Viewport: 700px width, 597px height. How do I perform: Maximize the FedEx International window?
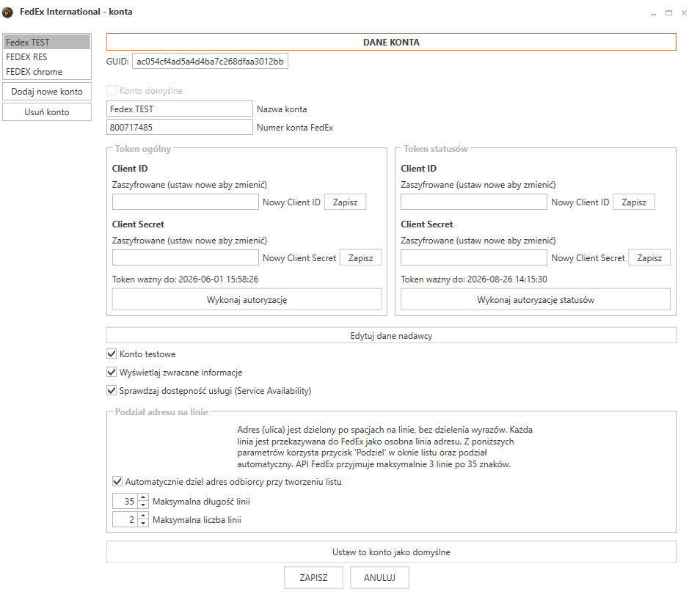668,13
